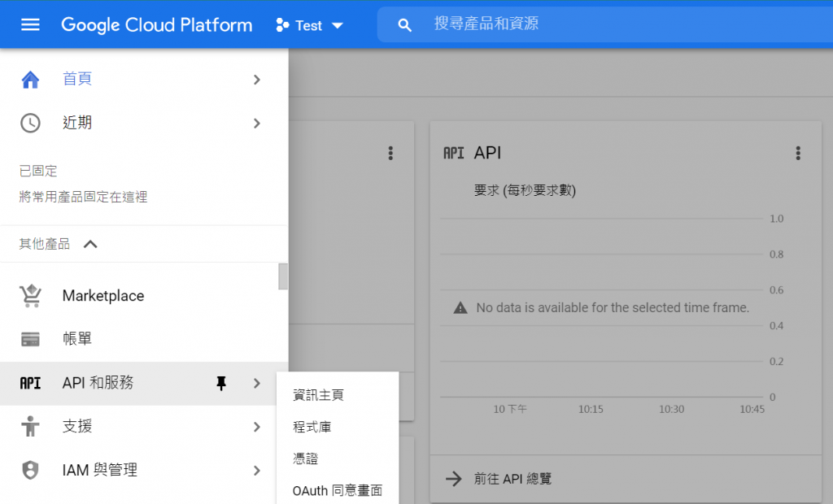Expand the API 和服務 submenu chevron

[257, 383]
